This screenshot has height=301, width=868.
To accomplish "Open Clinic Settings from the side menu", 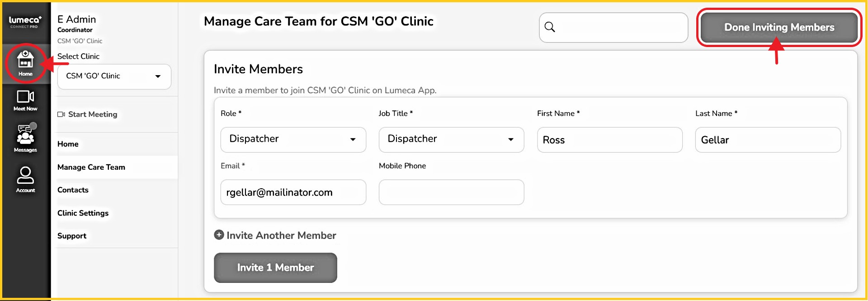I will (83, 213).
